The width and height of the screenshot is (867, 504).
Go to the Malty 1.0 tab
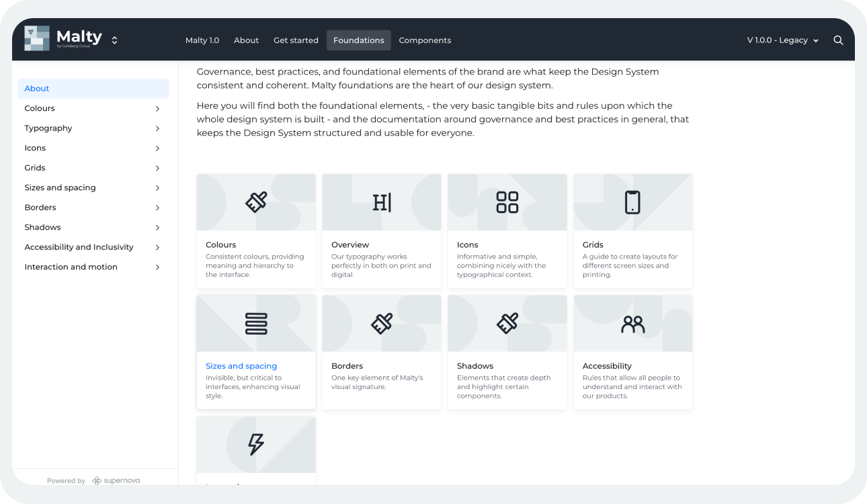click(x=202, y=40)
